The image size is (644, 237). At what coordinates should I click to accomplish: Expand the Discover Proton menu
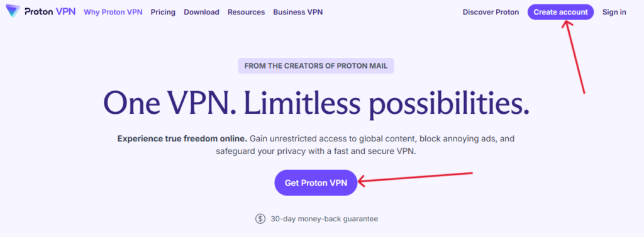coord(491,12)
